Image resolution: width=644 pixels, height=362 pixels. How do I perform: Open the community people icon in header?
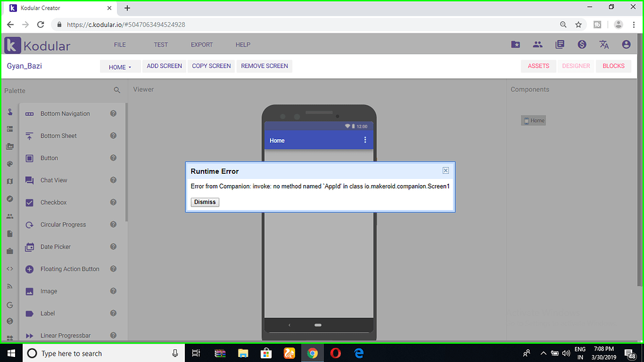(538, 45)
